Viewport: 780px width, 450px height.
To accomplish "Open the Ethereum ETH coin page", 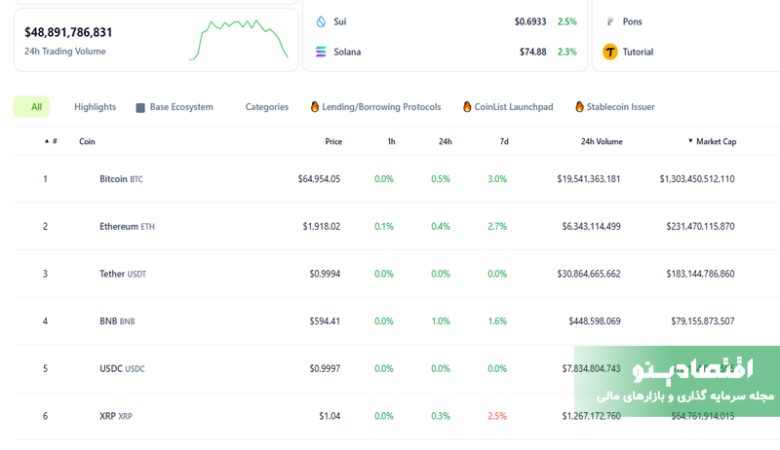I will (x=127, y=226).
